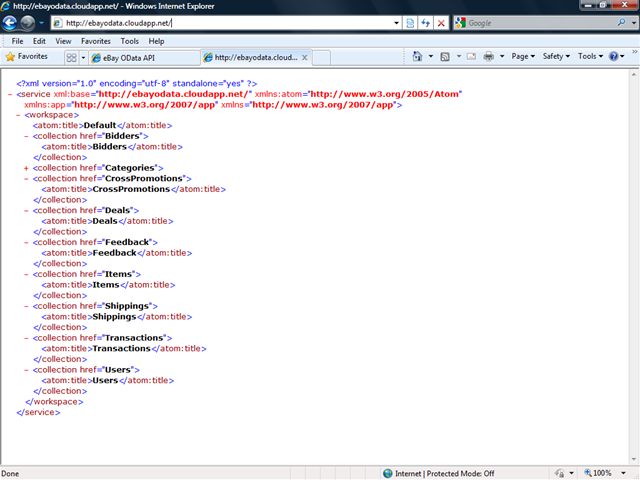Screen dimensions: 640x480
Task: Collapse the Shippings collection node
Action: coord(26,306)
